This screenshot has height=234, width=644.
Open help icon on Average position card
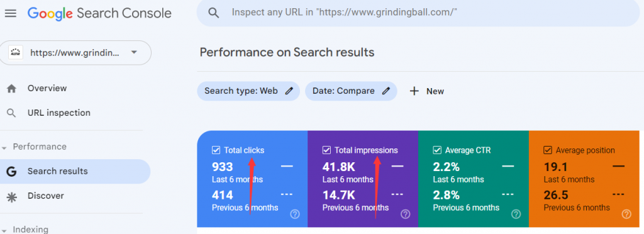click(x=626, y=214)
